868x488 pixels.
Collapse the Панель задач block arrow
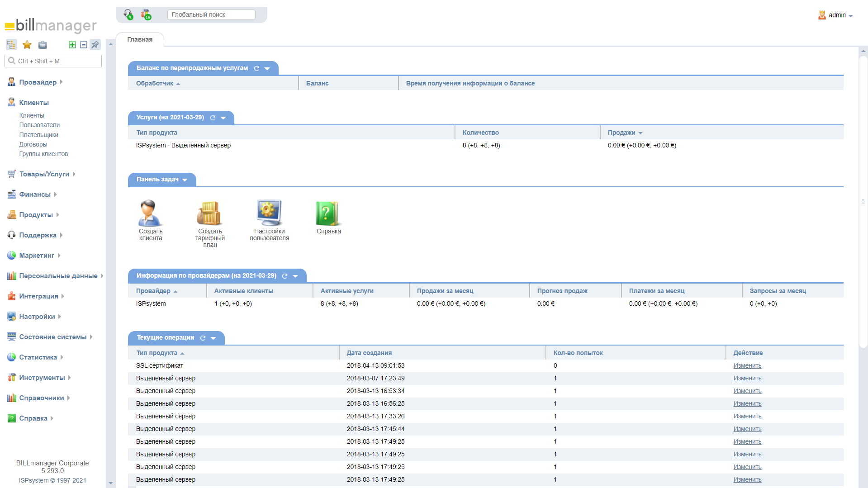tap(185, 180)
